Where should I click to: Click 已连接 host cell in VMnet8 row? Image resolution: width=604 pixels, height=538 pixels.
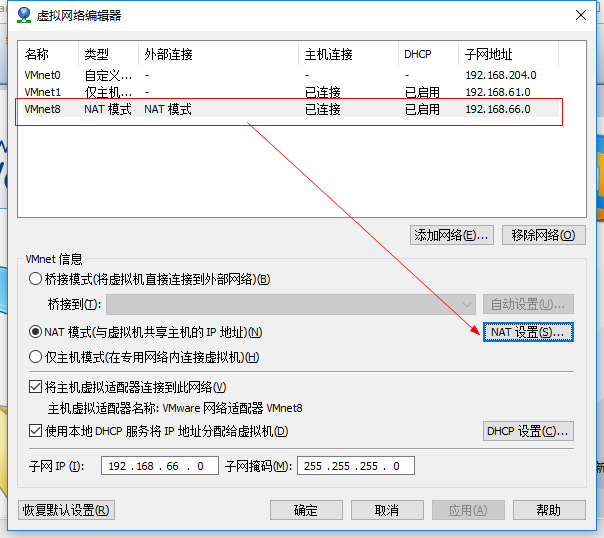click(x=323, y=109)
